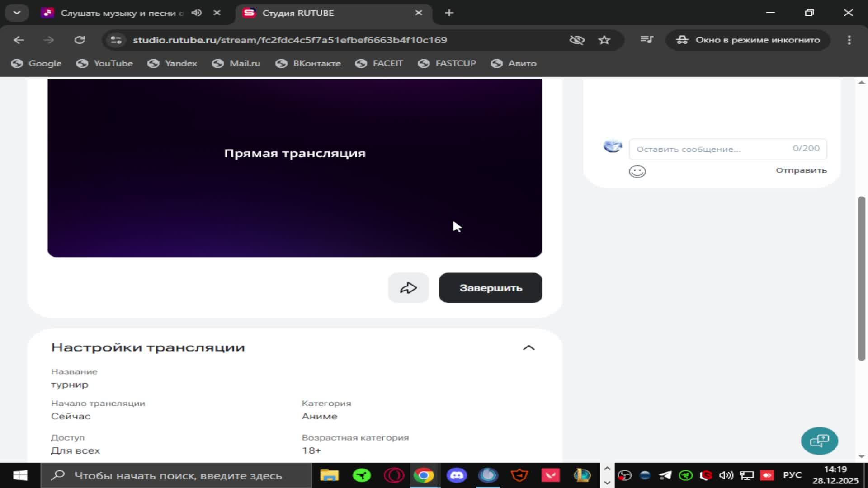Image resolution: width=868 pixels, height=488 pixels.
Task: Launch League of Legends from the taskbar
Action: 582,475
